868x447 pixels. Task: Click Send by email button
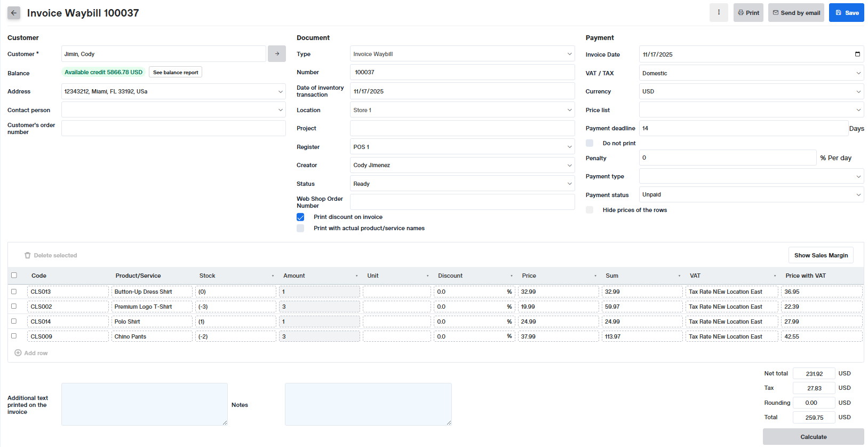[796, 13]
